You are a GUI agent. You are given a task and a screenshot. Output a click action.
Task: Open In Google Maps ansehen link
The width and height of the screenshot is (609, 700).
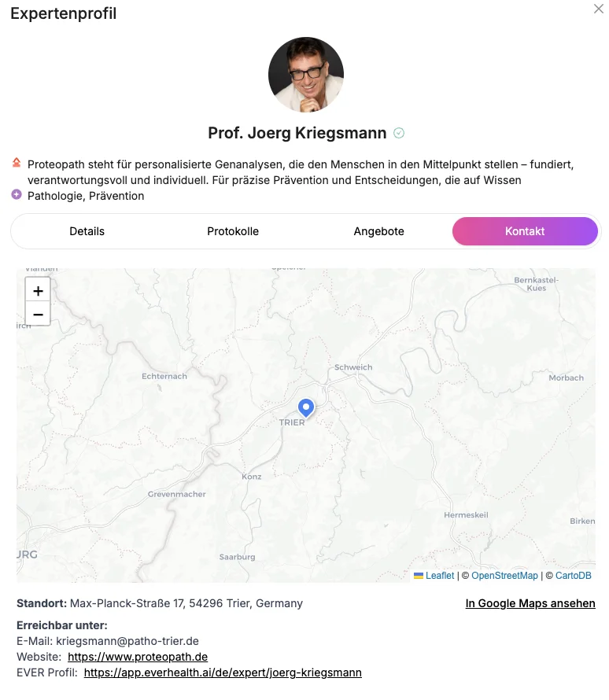coord(530,603)
